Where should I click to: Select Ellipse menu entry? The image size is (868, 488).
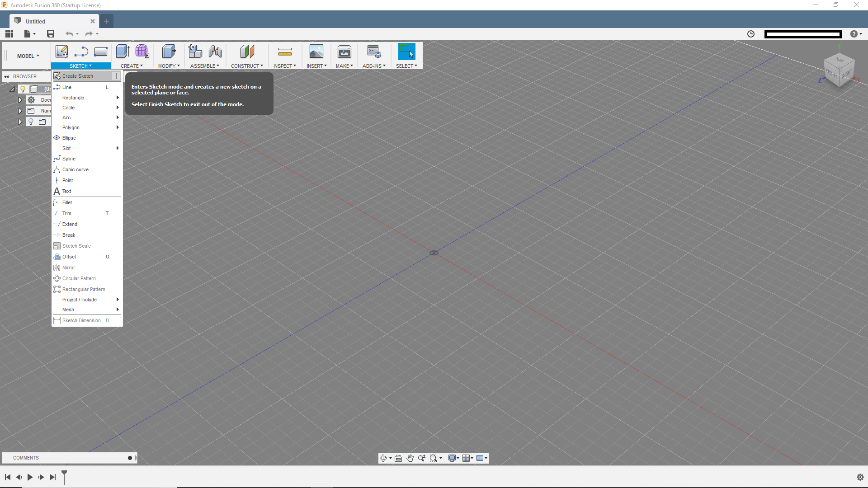87,138
